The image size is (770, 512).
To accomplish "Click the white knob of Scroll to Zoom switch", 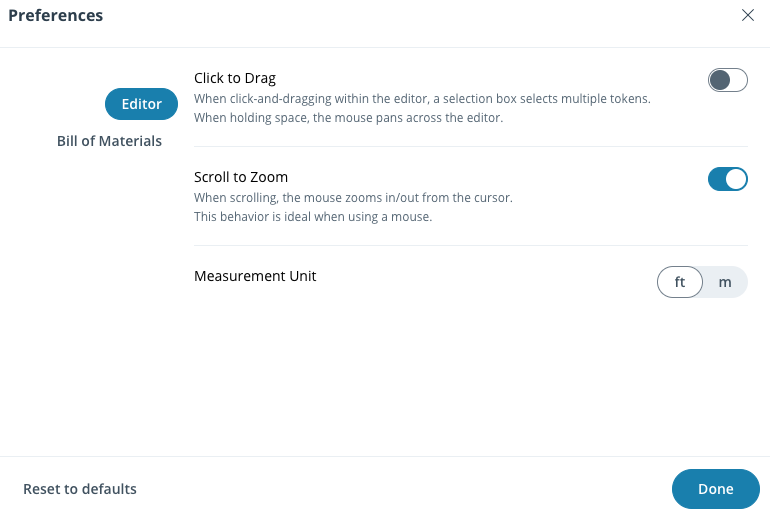I will [736, 179].
